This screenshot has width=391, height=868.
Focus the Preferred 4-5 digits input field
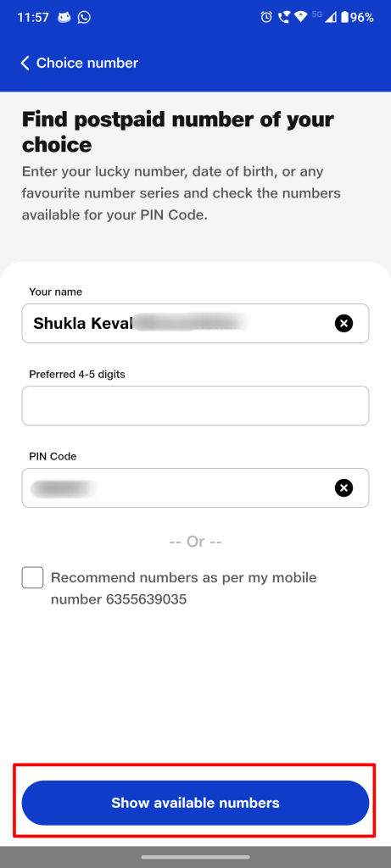click(x=195, y=406)
